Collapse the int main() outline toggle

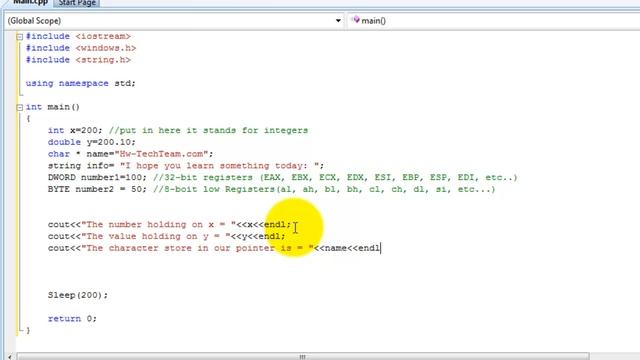[19, 107]
